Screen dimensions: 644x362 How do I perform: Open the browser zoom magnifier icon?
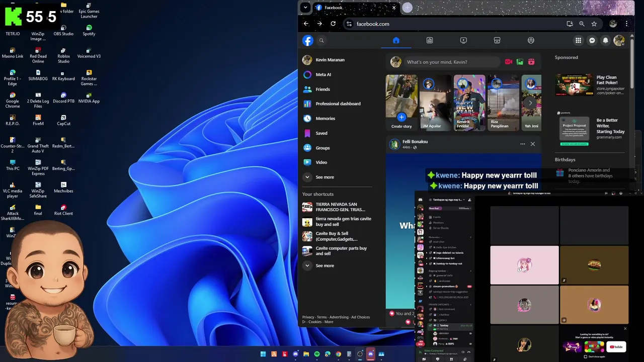[x=582, y=24]
